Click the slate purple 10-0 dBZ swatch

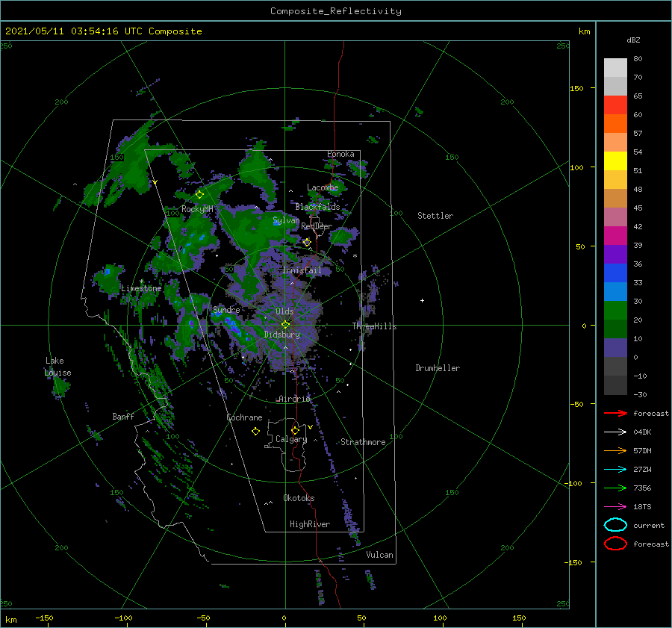click(615, 348)
